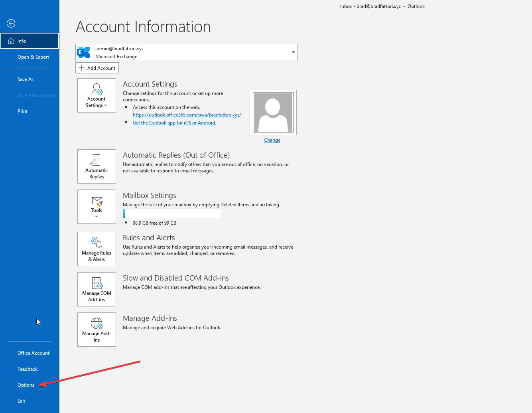
Task: Click the plus icon on Add Account
Action: 81,68
